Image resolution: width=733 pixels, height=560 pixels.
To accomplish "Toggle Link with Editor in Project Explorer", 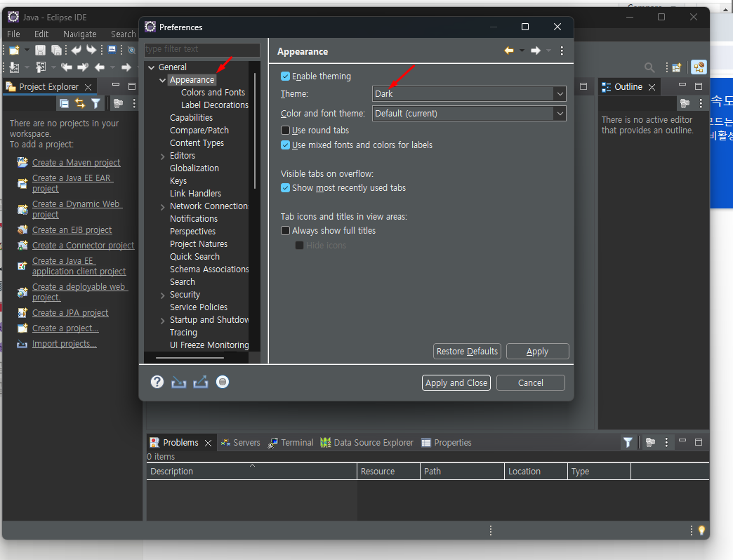I will (80, 104).
